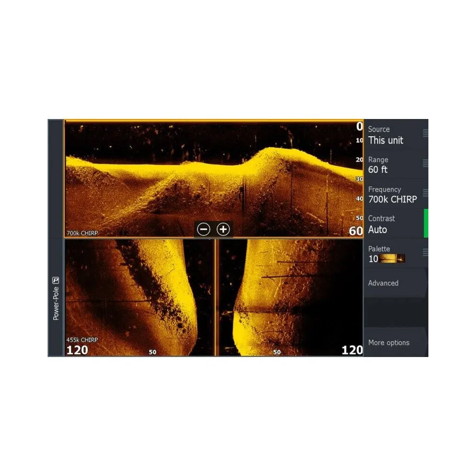Image resolution: width=476 pixels, height=476 pixels.
Task: Tap the Palette row menu handle
Action: coord(426,252)
